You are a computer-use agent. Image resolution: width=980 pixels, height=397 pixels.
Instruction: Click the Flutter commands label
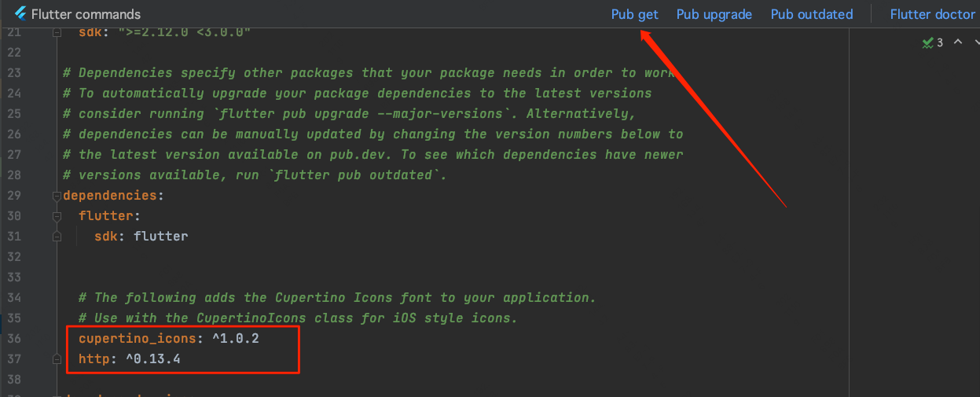[86, 14]
